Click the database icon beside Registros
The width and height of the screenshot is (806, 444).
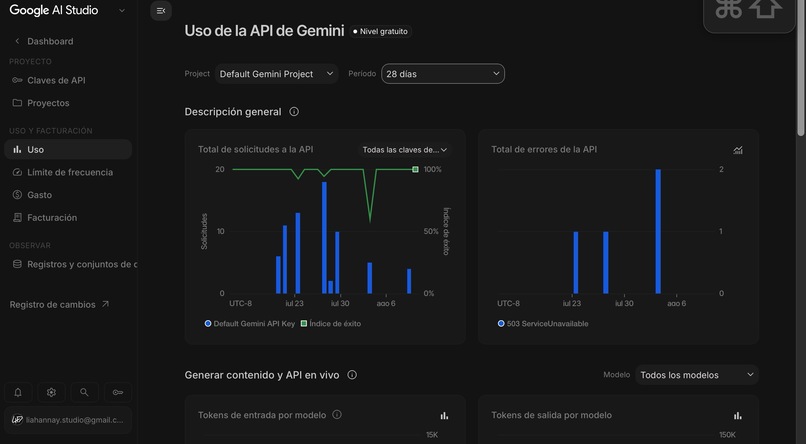point(17,264)
